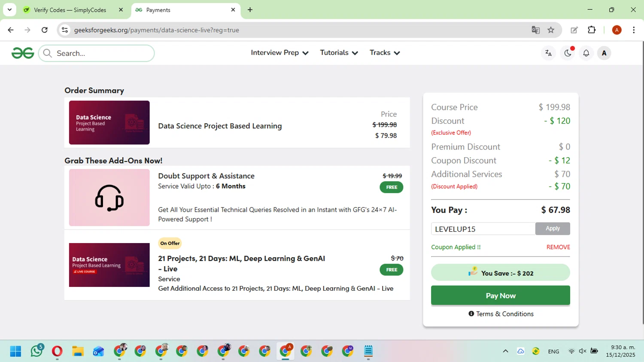Click the pencil edit icon in browser toolbar
The width and height of the screenshot is (644, 362).
(574, 30)
